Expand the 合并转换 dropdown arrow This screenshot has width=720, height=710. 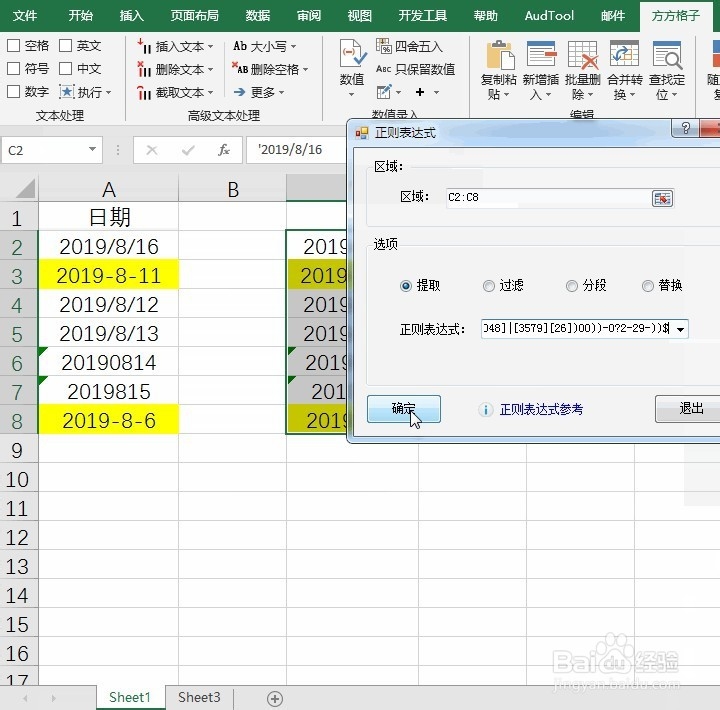(x=632, y=95)
